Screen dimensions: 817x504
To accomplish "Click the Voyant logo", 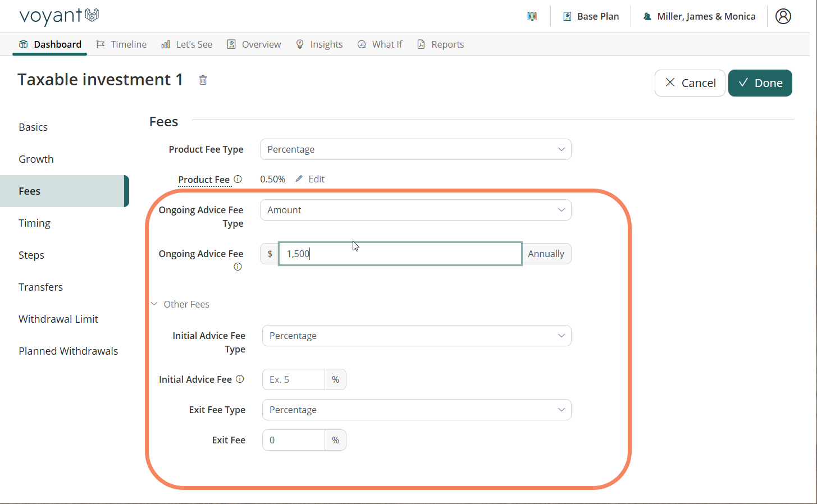I will [x=59, y=16].
